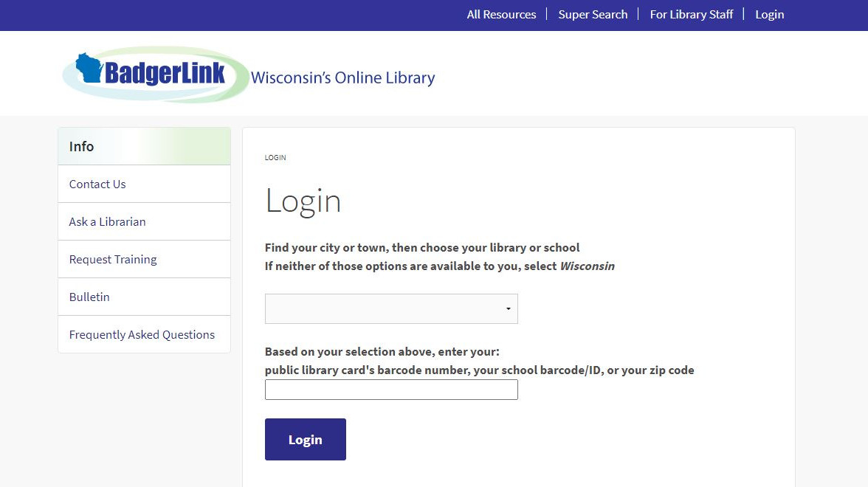Image resolution: width=868 pixels, height=487 pixels.
Task: Focus the barcode or zip code field
Action: (x=390, y=390)
